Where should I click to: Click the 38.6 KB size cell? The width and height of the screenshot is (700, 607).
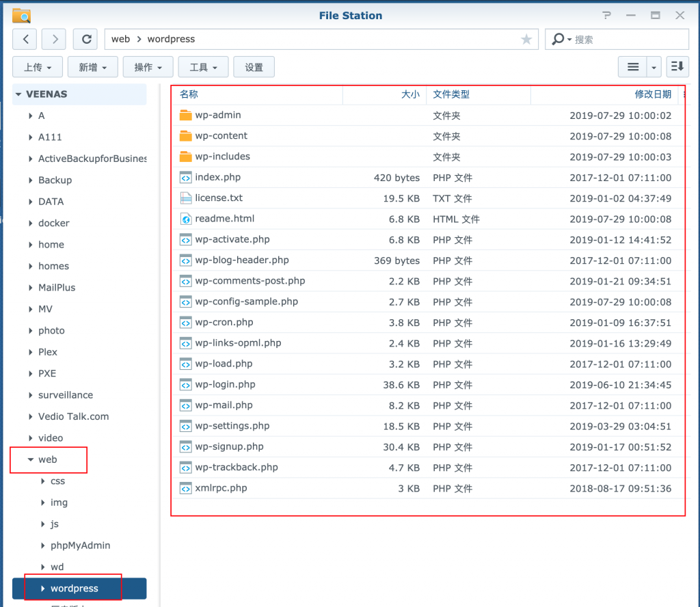401,385
